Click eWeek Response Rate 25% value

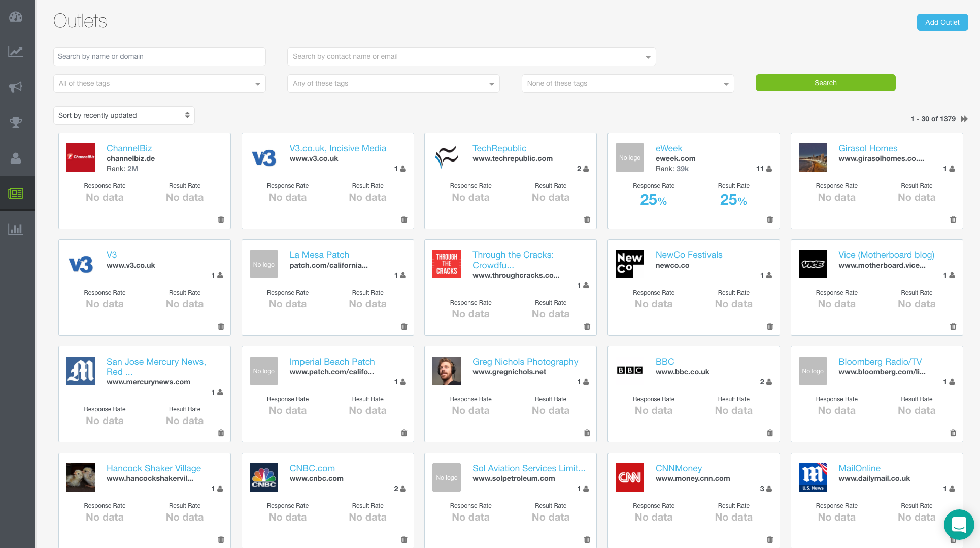[x=654, y=200]
